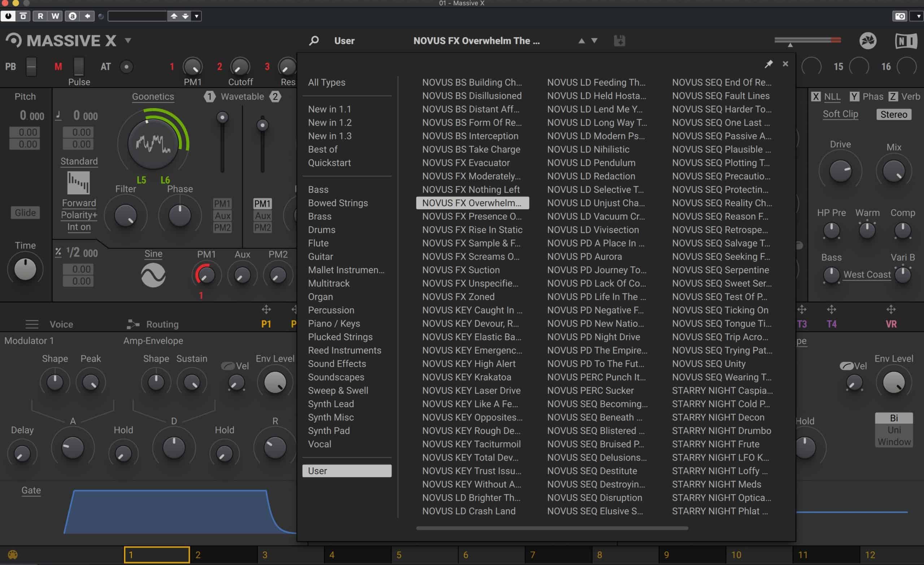Viewport: 924px width, 565px height.
Task: Click the camera snapshot icon in host toolbar
Action: (900, 16)
